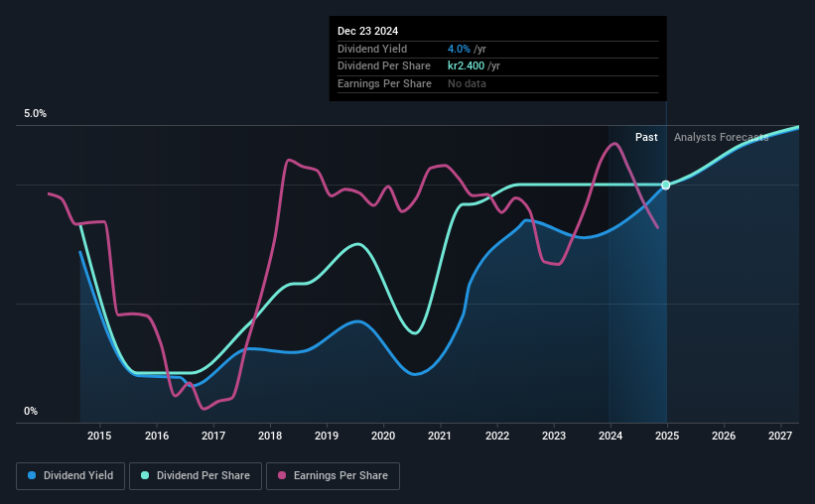The image size is (815, 504).
Task: Click the Earnings Per Share tooltip row
Action: pyautogui.click(x=498, y=83)
